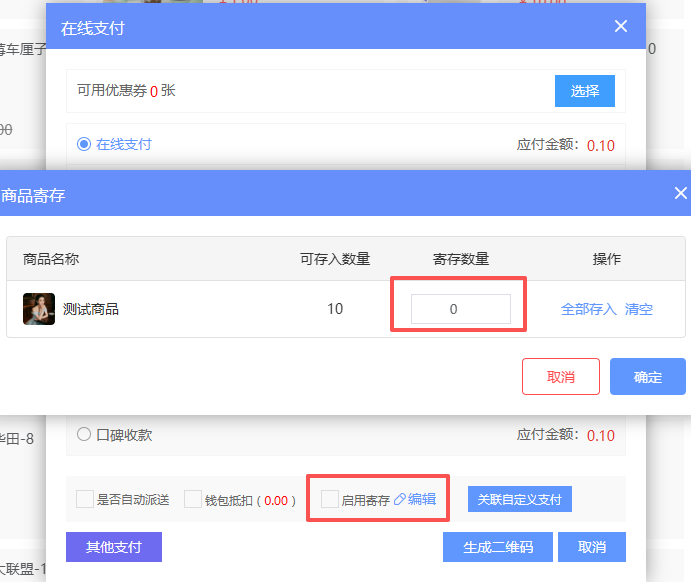Image resolution: width=691 pixels, height=582 pixels.
Task: Click the 可用优惠券 label text
Action: pyautogui.click(x=112, y=90)
